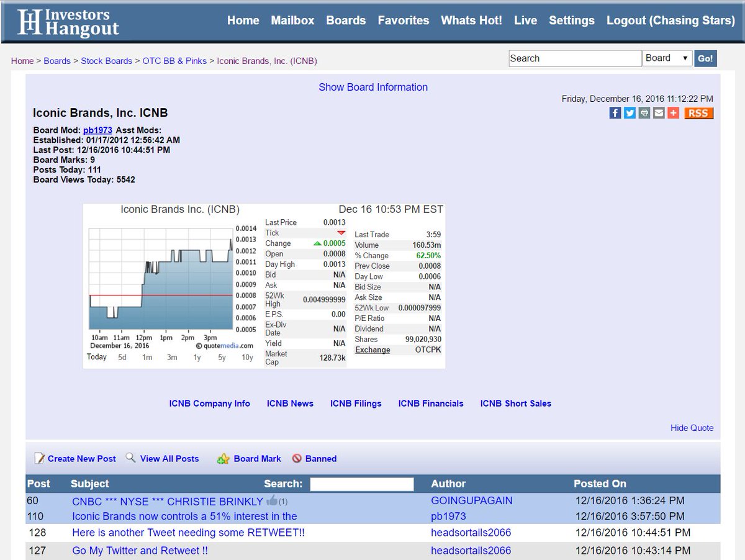Click the print share icon
This screenshot has width=745, height=560.
coord(644,113)
